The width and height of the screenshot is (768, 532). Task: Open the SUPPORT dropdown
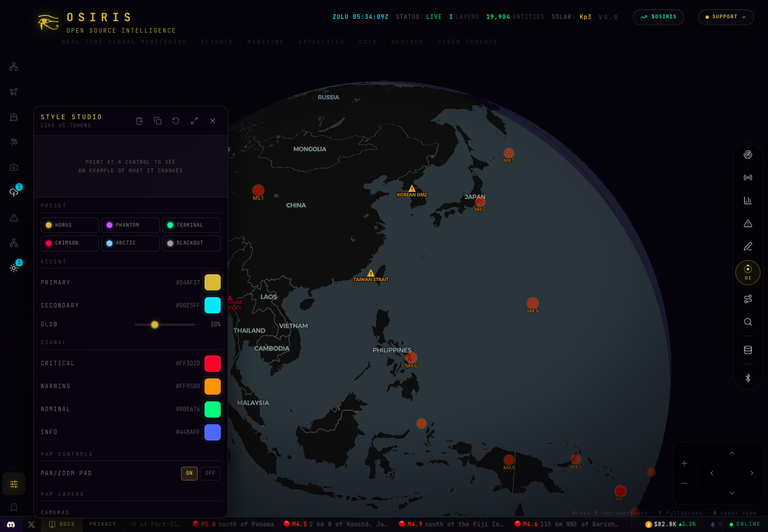tap(726, 17)
